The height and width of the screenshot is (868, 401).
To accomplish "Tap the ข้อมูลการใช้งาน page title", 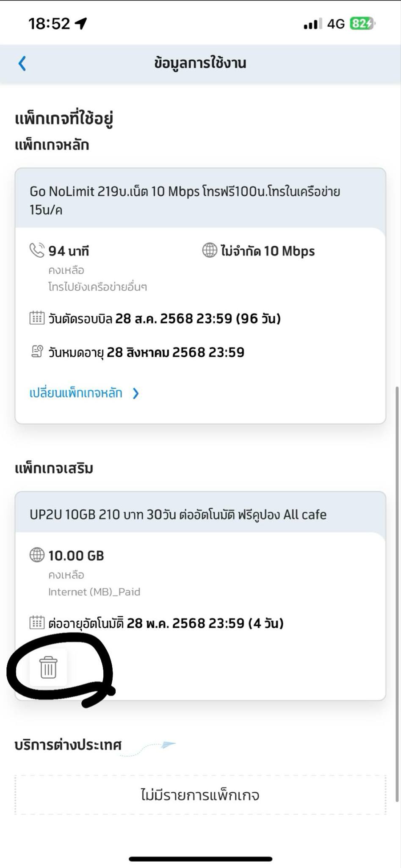I will tap(200, 64).
